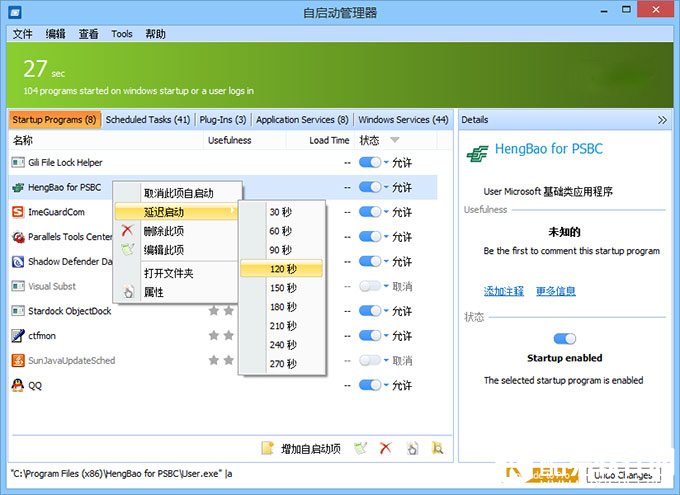The height and width of the screenshot is (495, 680).
Task: Click the Visual Subst row icon
Action: [18, 286]
